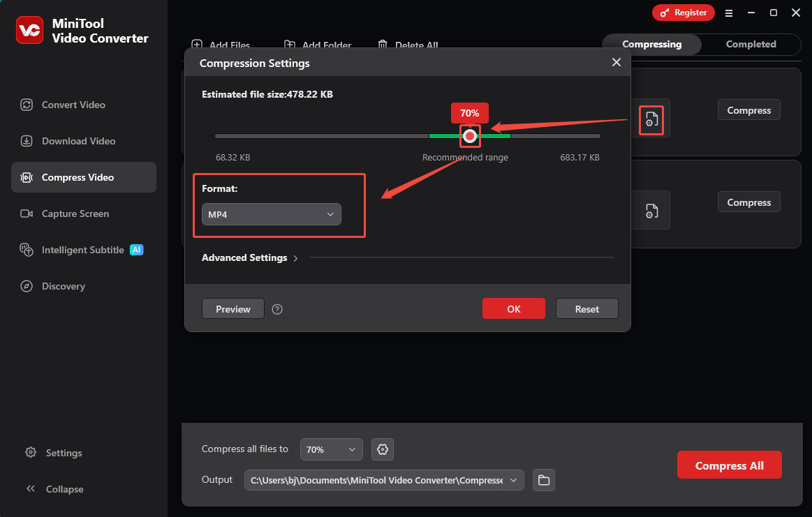The width and height of the screenshot is (812, 517).
Task: Switch to Capture Screen tool
Action: tap(75, 213)
